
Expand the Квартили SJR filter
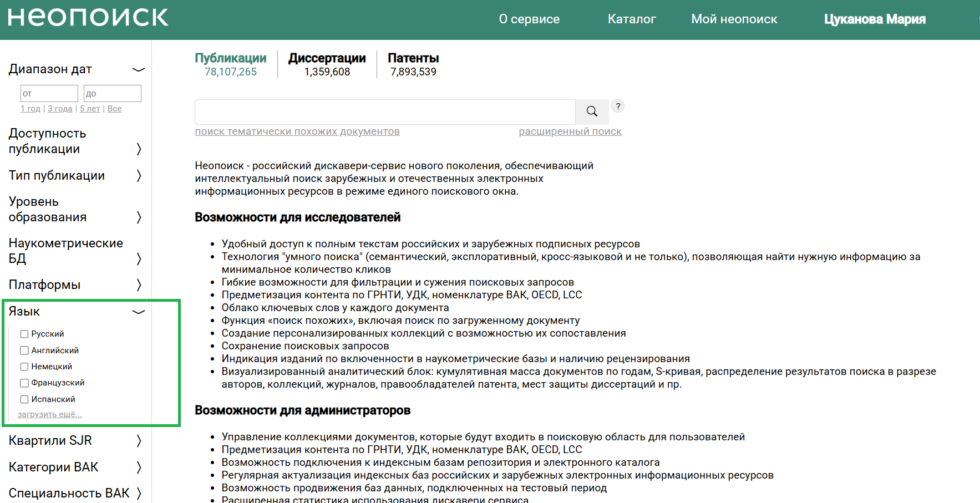click(x=139, y=440)
